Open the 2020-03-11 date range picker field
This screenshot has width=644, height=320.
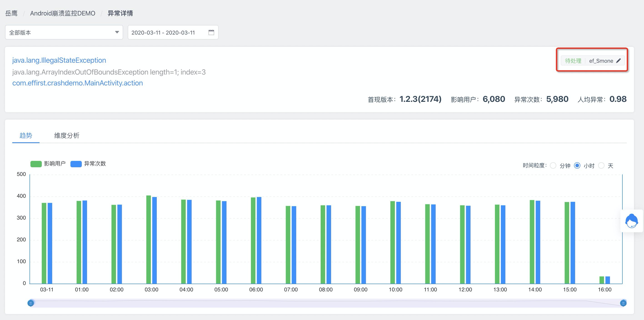pos(173,32)
